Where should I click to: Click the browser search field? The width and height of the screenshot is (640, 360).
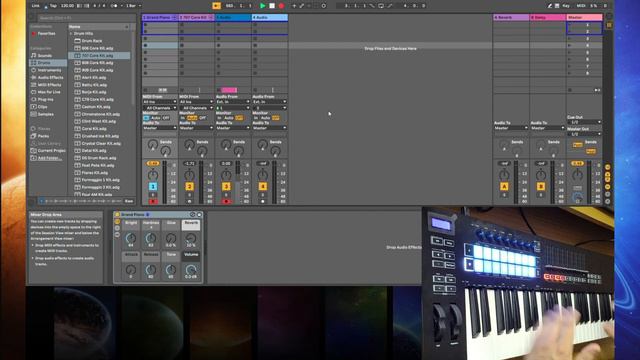(87, 18)
